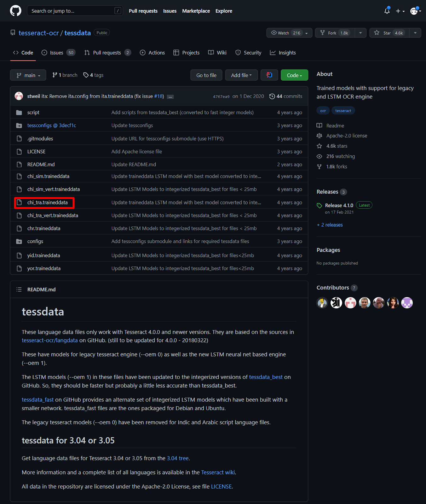View 216 watching link

(x=336, y=156)
